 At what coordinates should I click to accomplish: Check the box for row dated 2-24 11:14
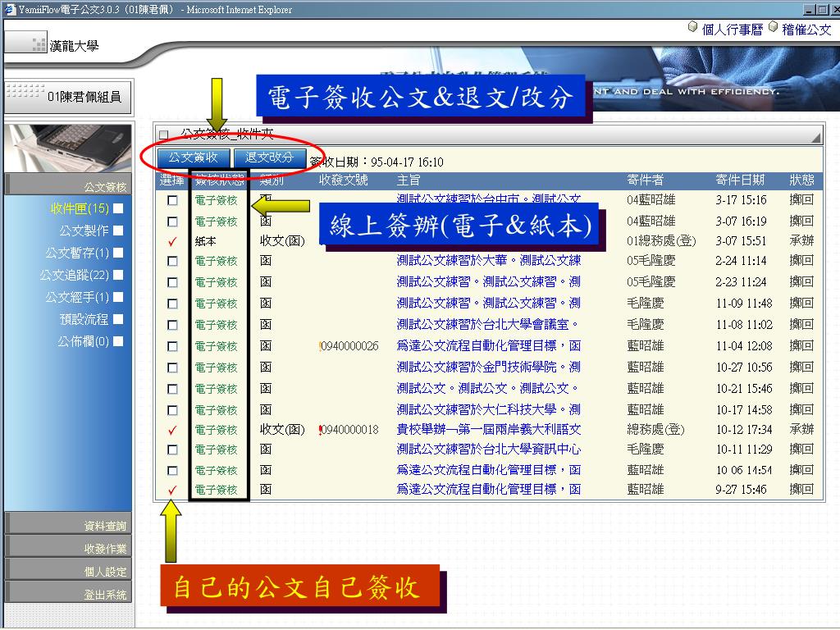tap(172, 261)
